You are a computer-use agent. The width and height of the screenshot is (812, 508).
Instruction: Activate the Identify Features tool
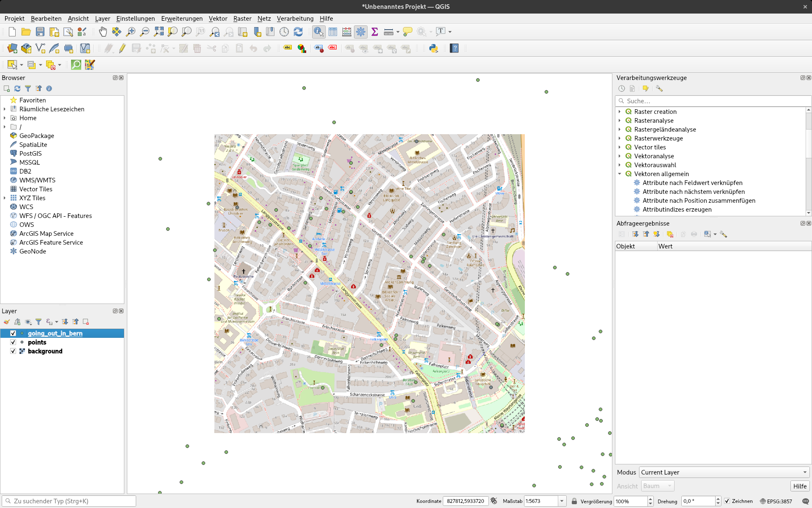318,32
